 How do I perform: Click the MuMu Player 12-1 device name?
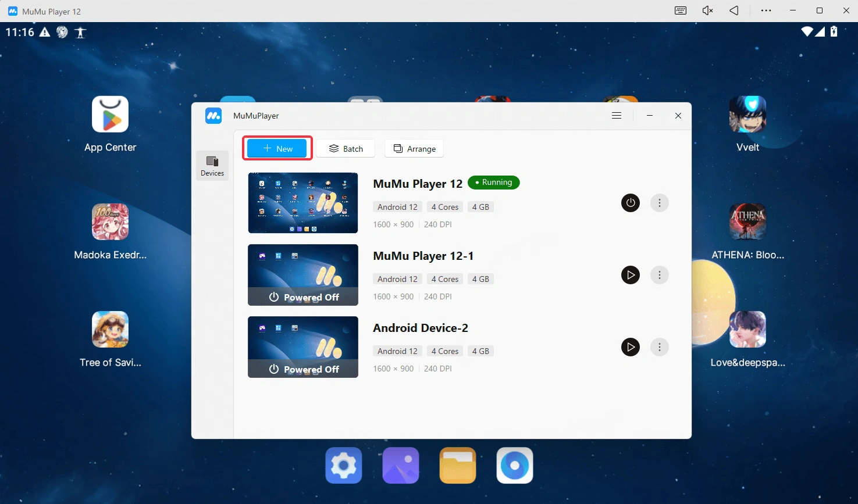[x=423, y=256]
